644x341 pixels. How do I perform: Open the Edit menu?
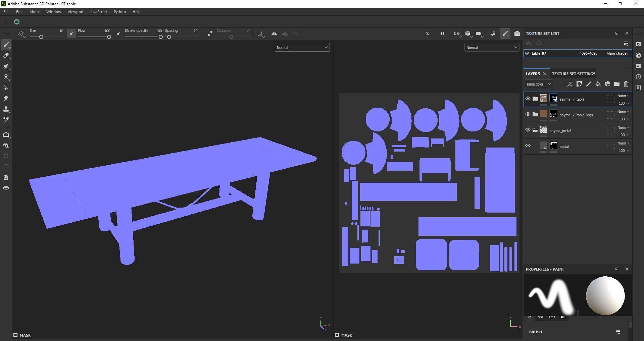(19, 12)
